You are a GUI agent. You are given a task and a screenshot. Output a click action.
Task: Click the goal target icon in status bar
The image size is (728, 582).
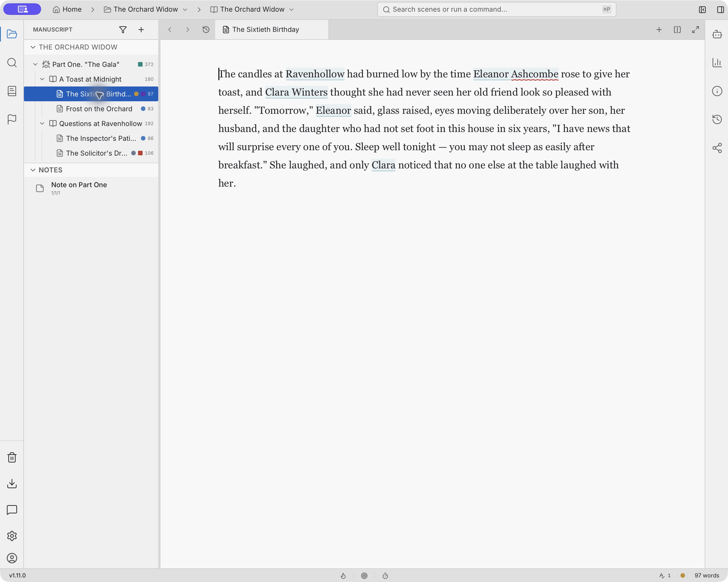click(364, 575)
